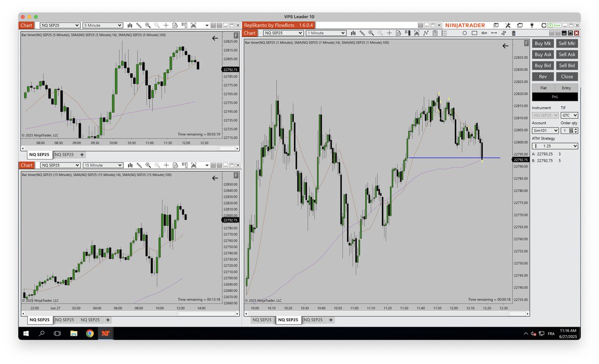Select the ruler drawing tool
The width and height of the screenshot is (599, 364).
pos(494,33)
